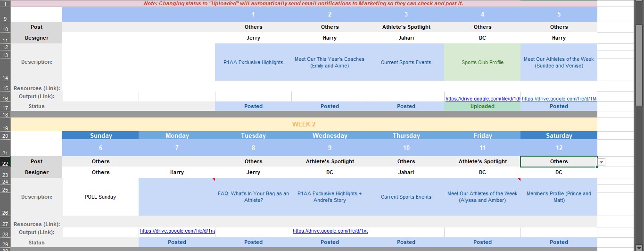
Task: Open dropdown arrow beside Saturday 12 Others cell
Action: [x=602, y=162]
